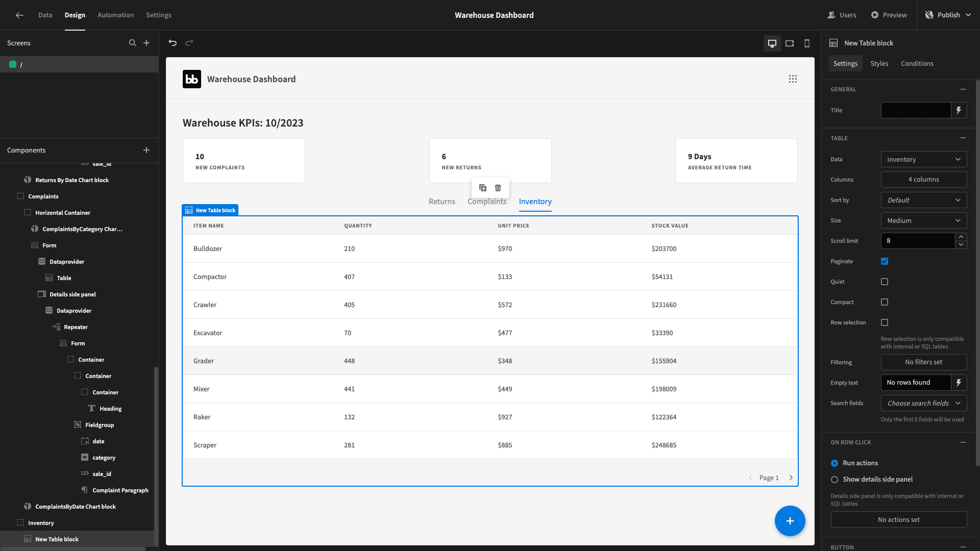Open the Data tab
The width and height of the screenshot is (980, 551).
coord(45,15)
